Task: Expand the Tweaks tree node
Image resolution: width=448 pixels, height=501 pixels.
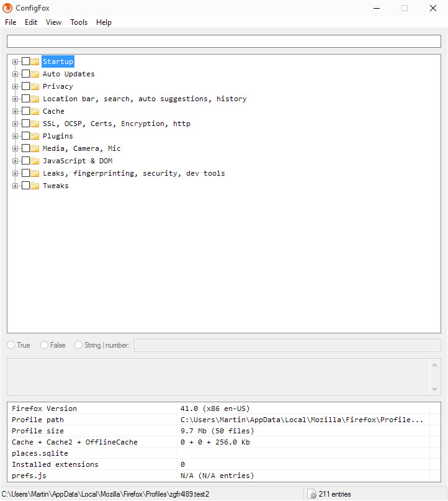Action: [15, 186]
